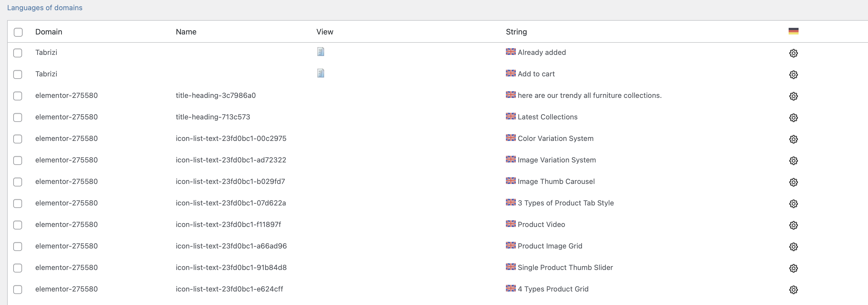Image resolution: width=868 pixels, height=305 pixels.
Task: Click the 'Image Variation System' string text
Action: (557, 160)
